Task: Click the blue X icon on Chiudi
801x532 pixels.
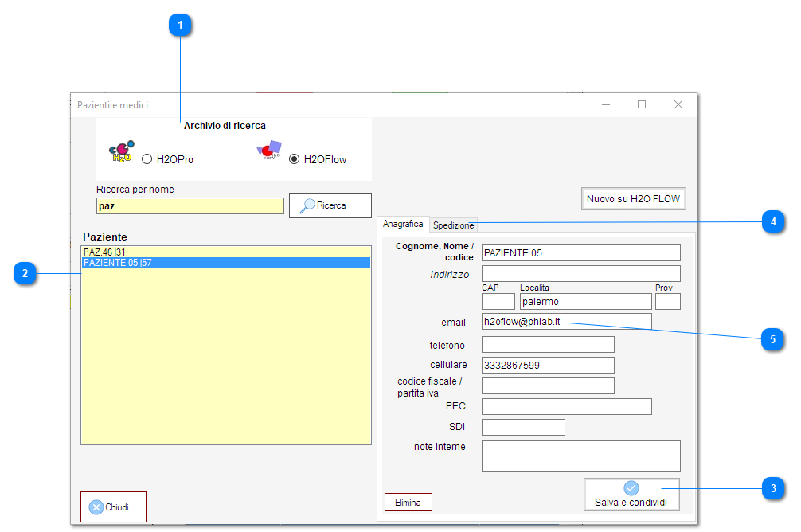Action: [x=96, y=507]
